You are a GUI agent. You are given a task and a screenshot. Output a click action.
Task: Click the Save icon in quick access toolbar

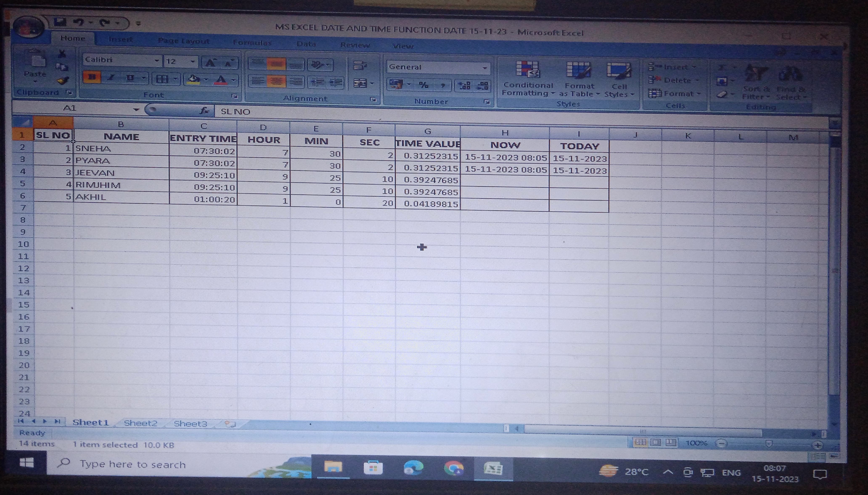pos(60,22)
